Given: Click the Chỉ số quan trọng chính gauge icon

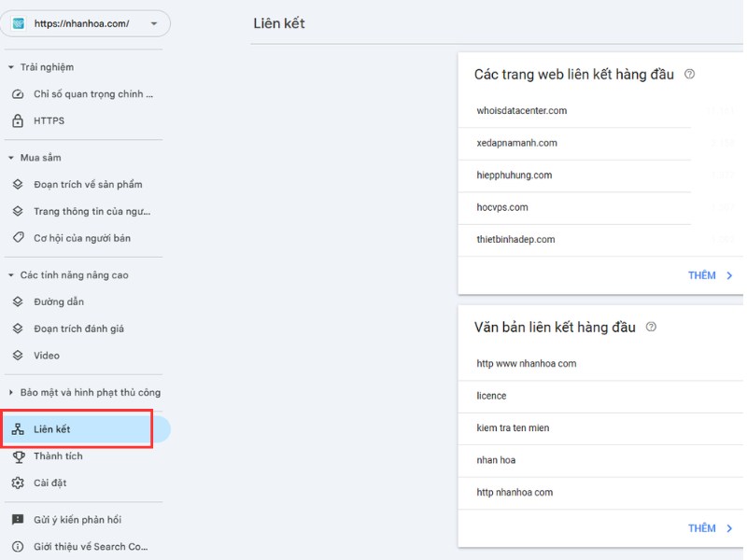Looking at the screenshot, I should coord(17,94).
